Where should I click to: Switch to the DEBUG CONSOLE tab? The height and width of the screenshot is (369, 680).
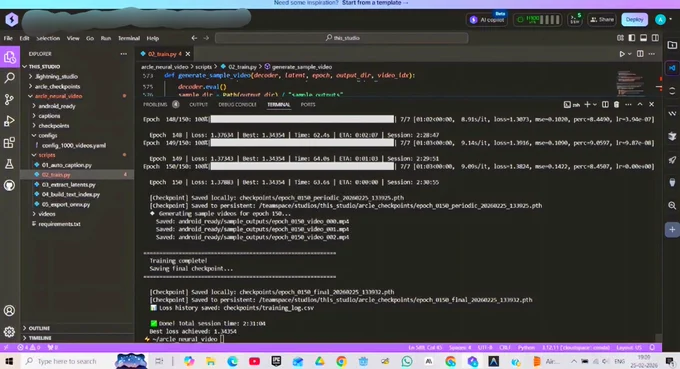(237, 104)
